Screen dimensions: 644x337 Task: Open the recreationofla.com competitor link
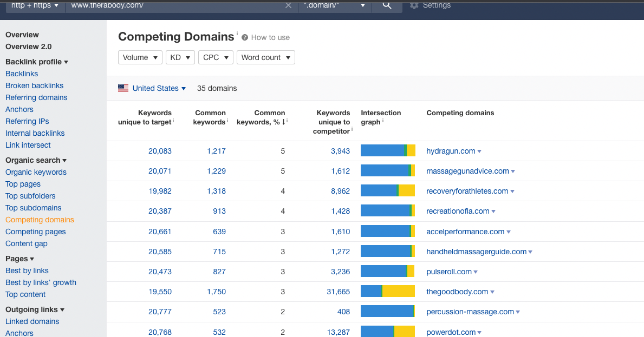tap(458, 211)
